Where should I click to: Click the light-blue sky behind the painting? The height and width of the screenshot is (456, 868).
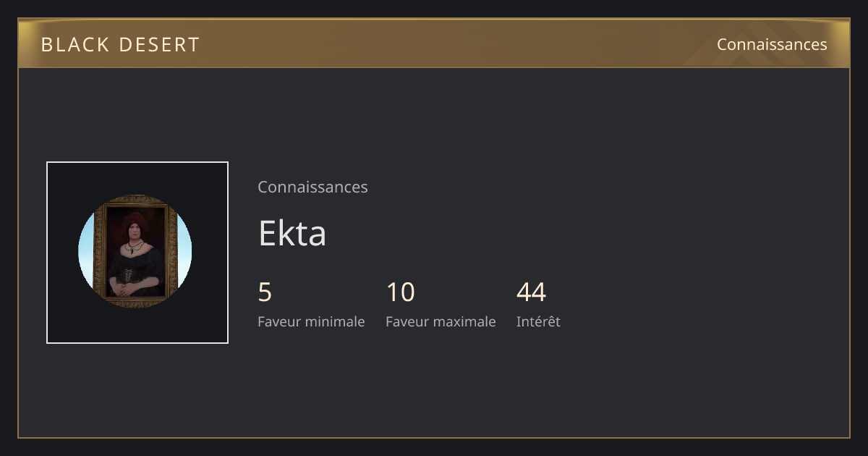click(86, 250)
